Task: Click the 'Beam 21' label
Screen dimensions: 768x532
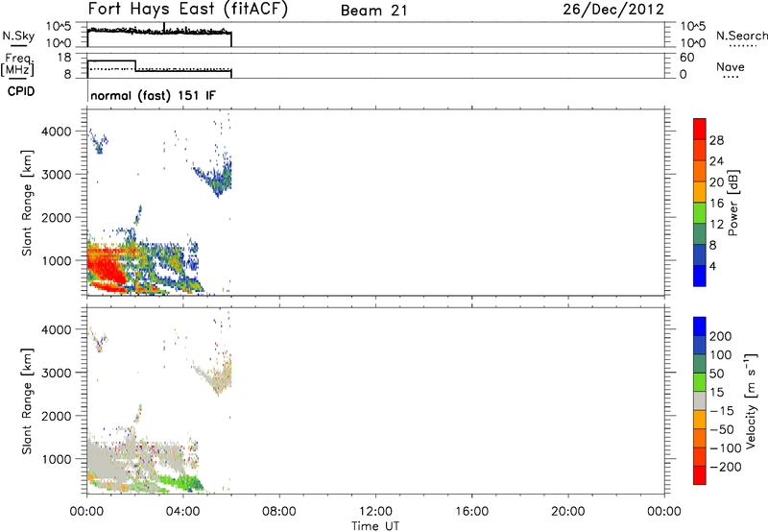Action: [x=373, y=11]
